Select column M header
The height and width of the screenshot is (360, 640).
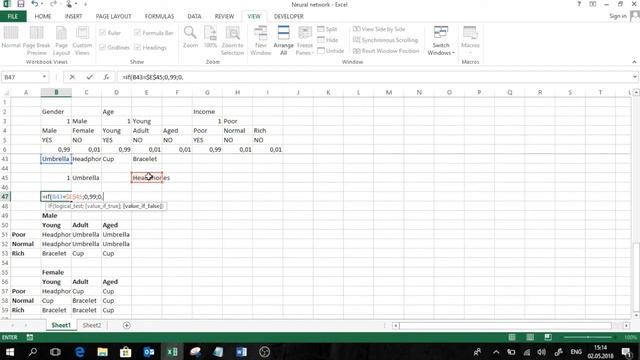389,93
